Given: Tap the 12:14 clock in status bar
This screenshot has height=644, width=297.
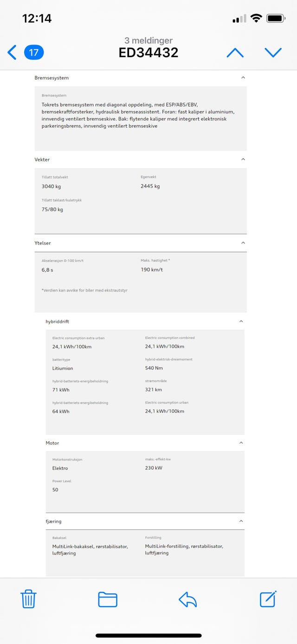Looking at the screenshot, I should (37, 19).
